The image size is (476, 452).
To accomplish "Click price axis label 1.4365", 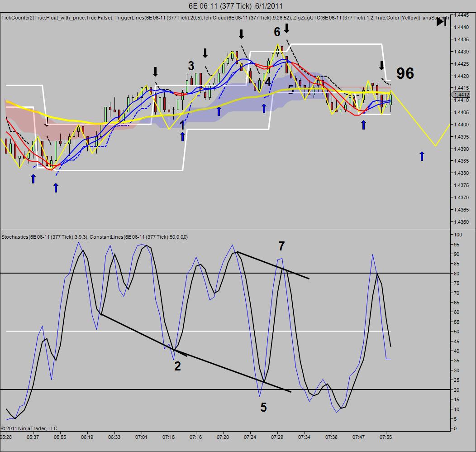I will [x=462, y=210].
